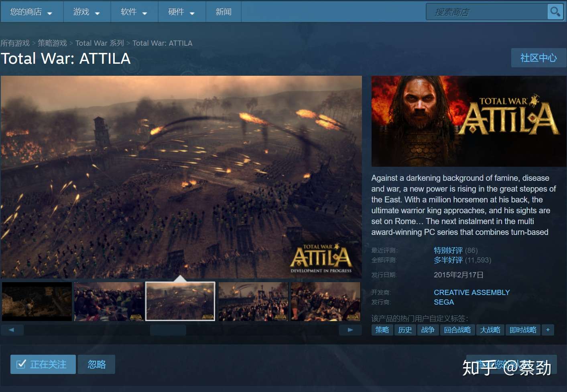Open the 策略游戏 breadcrumb link
Screen dimensions: 567x392
52,43
